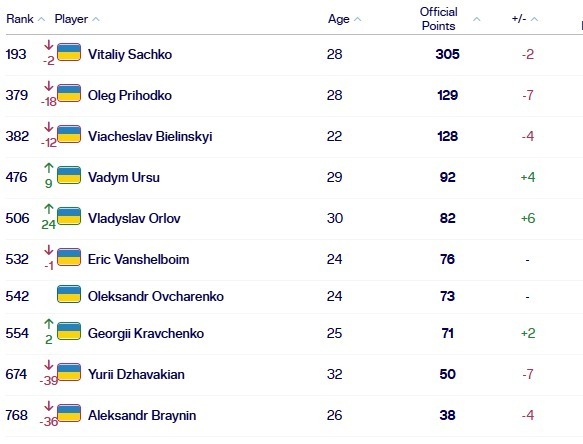Select the Age column header label
The width and height of the screenshot is (583, 444).
338,19
